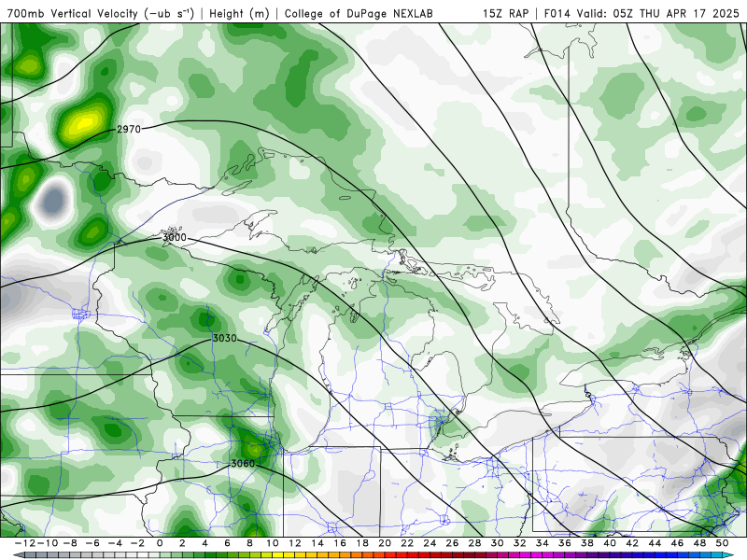Screen dimensions: 747x560
Task: Click the "18" value on the color scale
Action: point(362,543)
